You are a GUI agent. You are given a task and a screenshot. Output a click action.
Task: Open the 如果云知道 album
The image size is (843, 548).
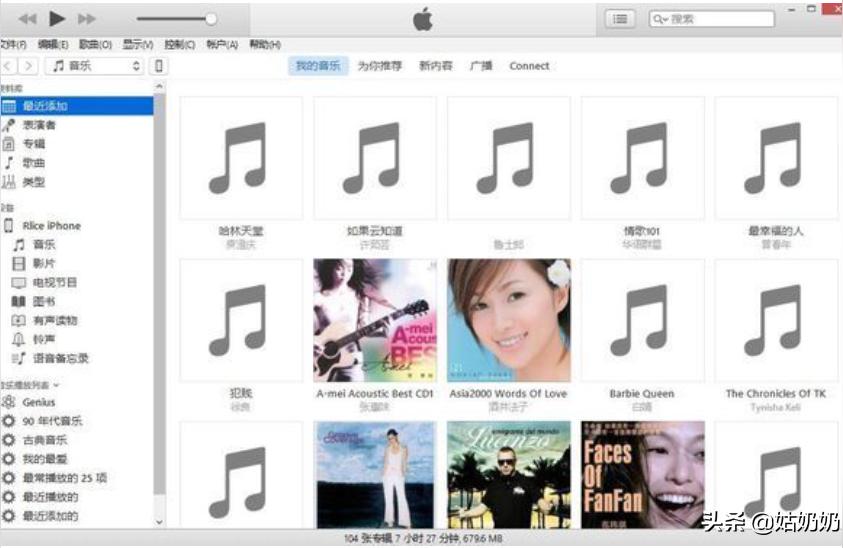[x=375, y=158]
